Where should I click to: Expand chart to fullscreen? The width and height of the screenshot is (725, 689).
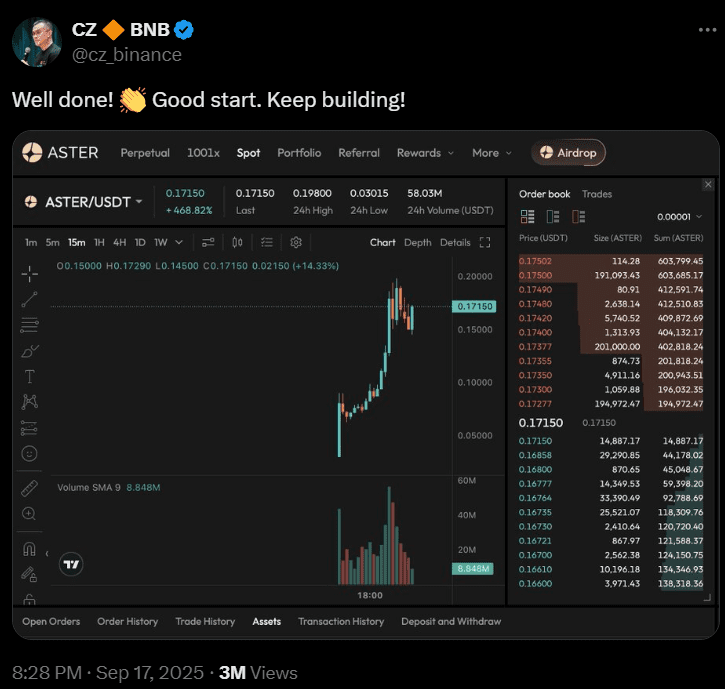(x=485, y=242)
